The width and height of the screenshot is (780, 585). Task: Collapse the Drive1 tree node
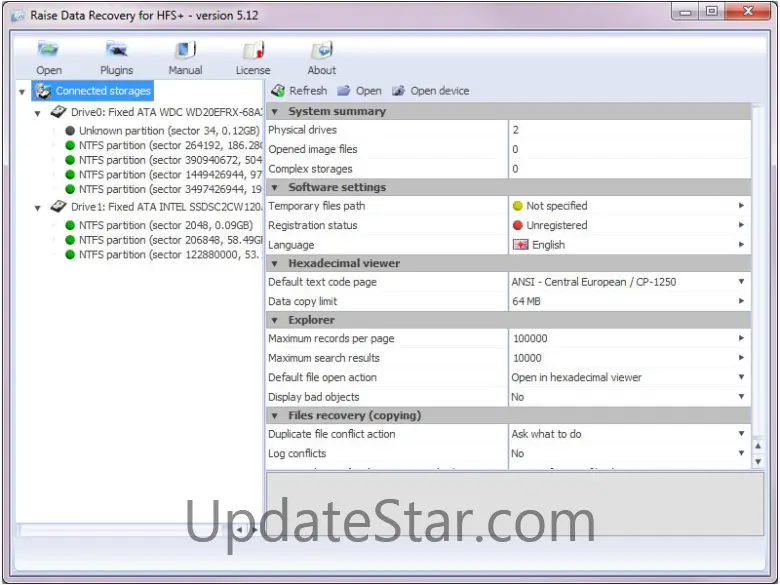[38, 208]
